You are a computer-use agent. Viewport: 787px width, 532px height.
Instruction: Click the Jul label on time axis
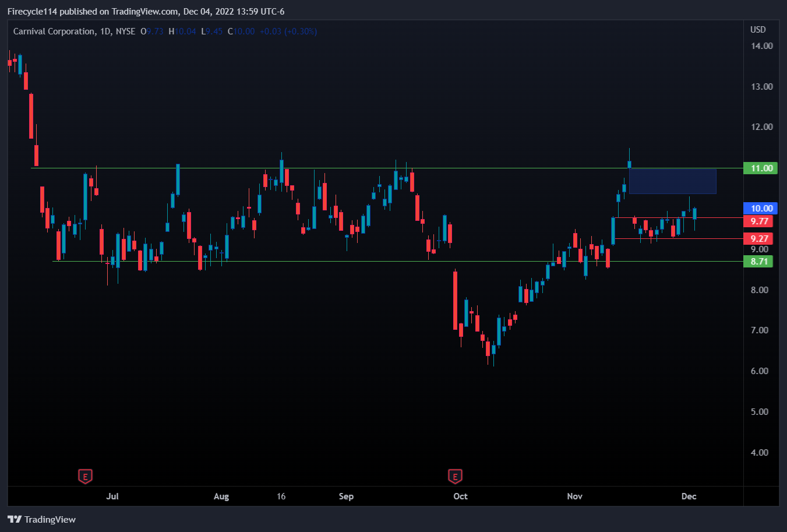[x=112, y=496]
